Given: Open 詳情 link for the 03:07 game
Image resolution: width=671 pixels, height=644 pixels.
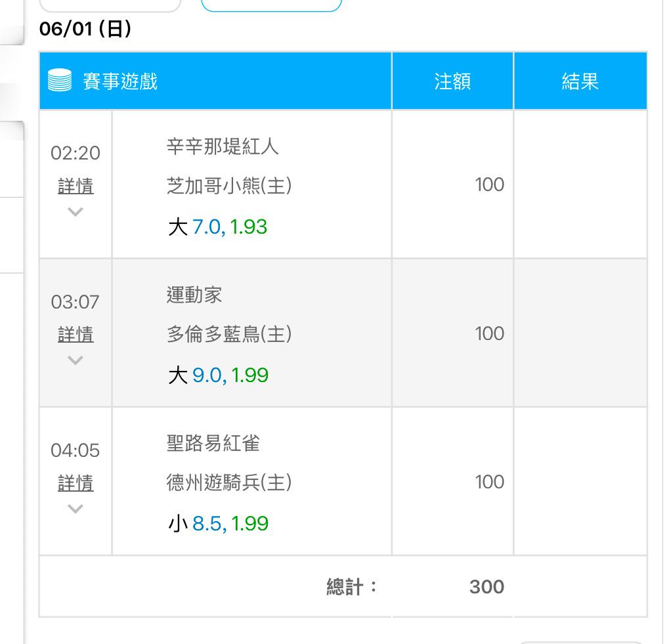Looking at the screenshot, I should [x=76, y=334].
